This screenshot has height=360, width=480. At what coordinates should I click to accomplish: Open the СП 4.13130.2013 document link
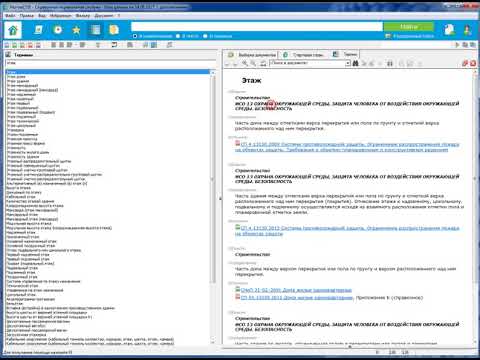click(347, 231)
